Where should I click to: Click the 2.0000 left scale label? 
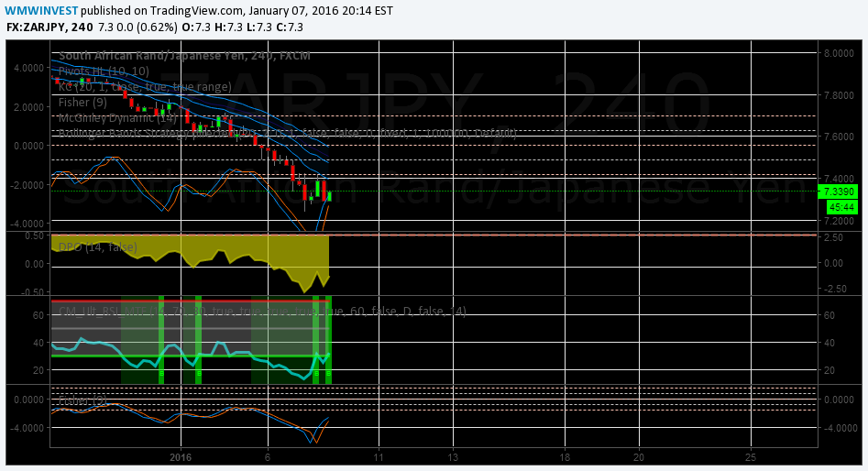(x=29, y=107)
